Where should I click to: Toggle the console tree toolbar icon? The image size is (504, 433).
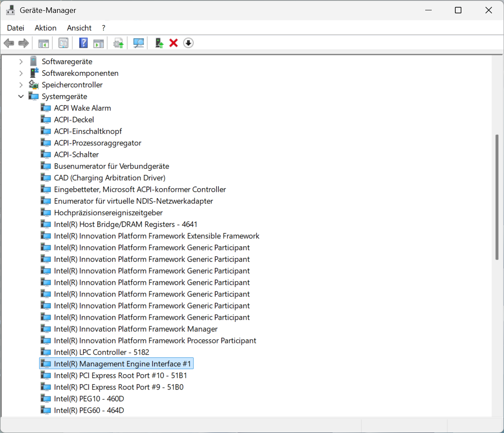coord(44,43)
